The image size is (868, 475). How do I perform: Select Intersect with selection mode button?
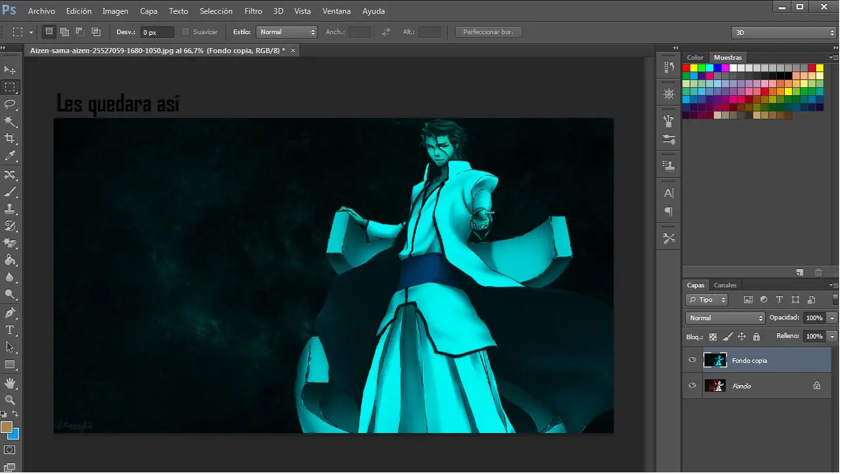96,31
